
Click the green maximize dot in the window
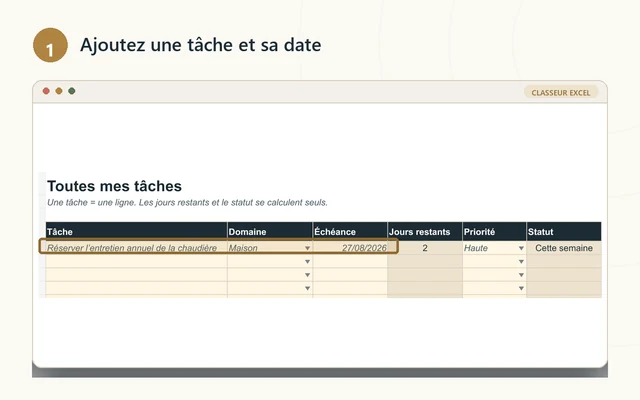coord(71,91)
